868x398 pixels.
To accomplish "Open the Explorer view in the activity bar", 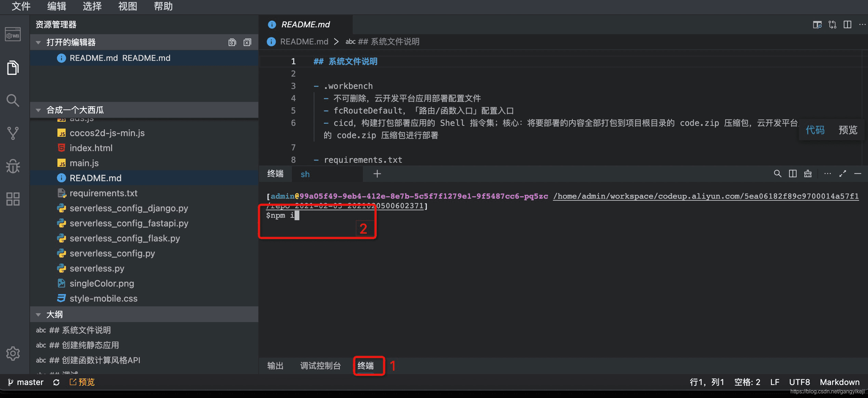I will coord(13,68).
